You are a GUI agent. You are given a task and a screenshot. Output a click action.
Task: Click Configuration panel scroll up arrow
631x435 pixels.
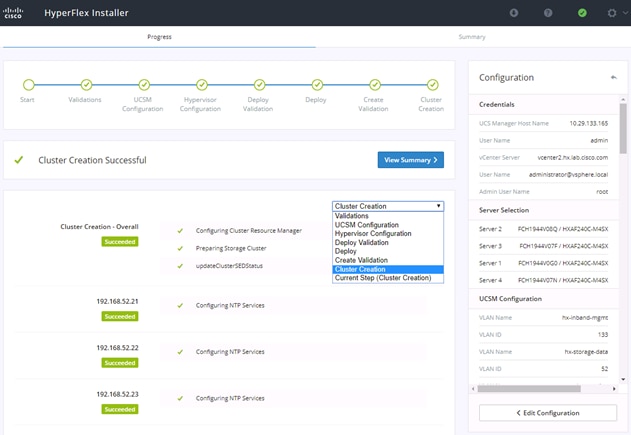pyautogui.click(x=623, y=99)
